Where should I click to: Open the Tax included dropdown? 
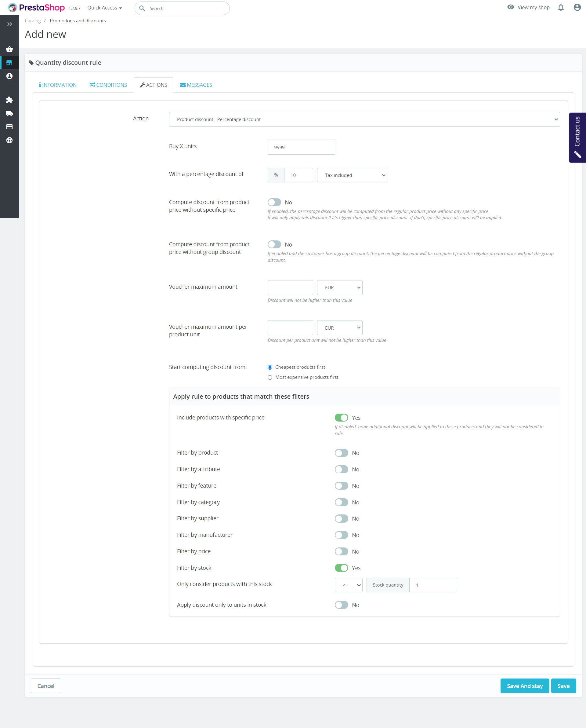click(x=352, y=175)
